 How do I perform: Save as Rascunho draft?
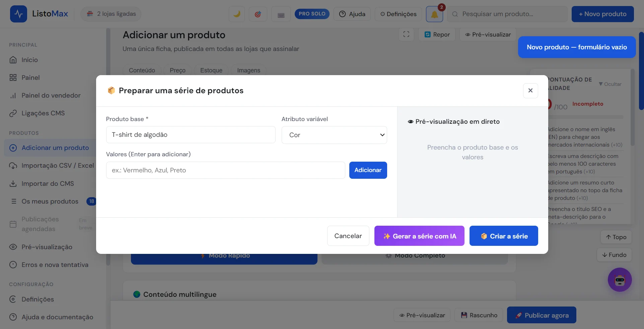pos(479,315)
